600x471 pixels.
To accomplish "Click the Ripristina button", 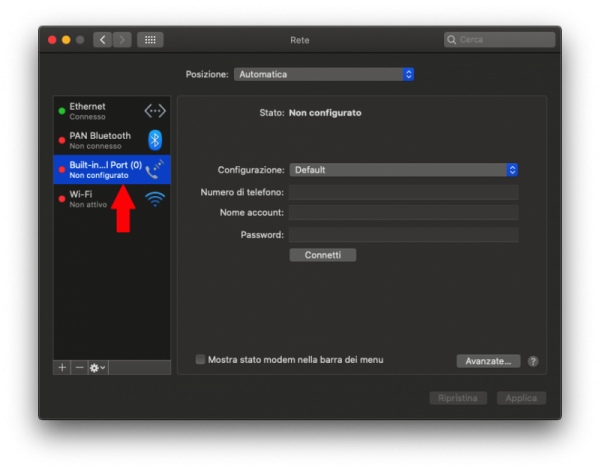I will click(458, 398).
